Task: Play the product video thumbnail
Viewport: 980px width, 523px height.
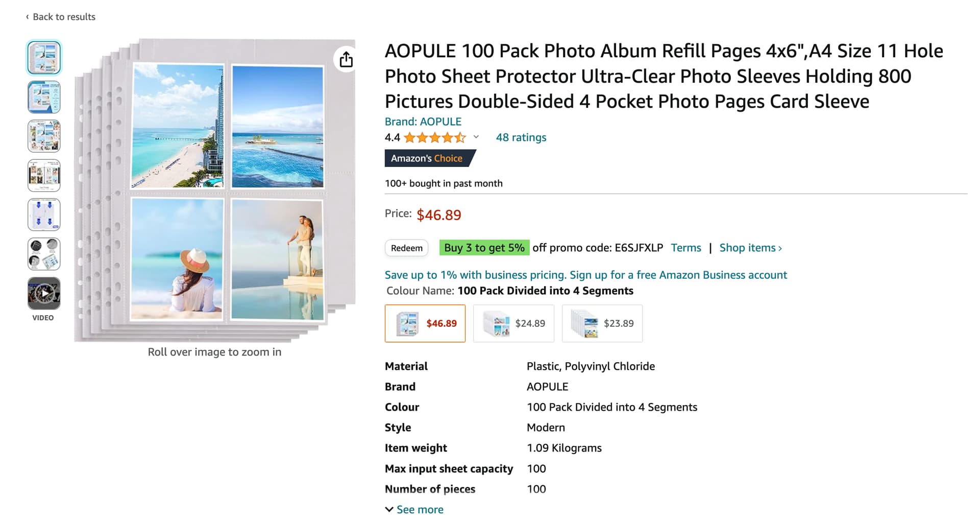Action: tap(44, 293)
